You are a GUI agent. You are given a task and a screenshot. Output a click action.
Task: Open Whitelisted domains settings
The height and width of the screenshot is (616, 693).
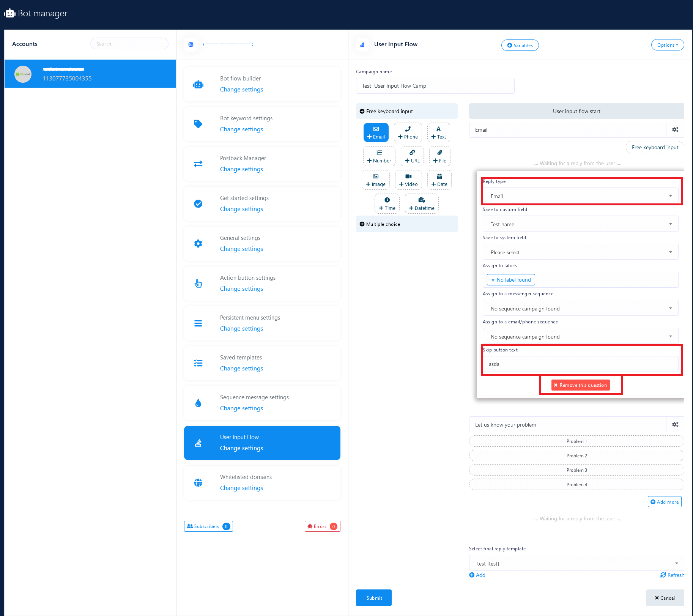click(x=241, y=488)
